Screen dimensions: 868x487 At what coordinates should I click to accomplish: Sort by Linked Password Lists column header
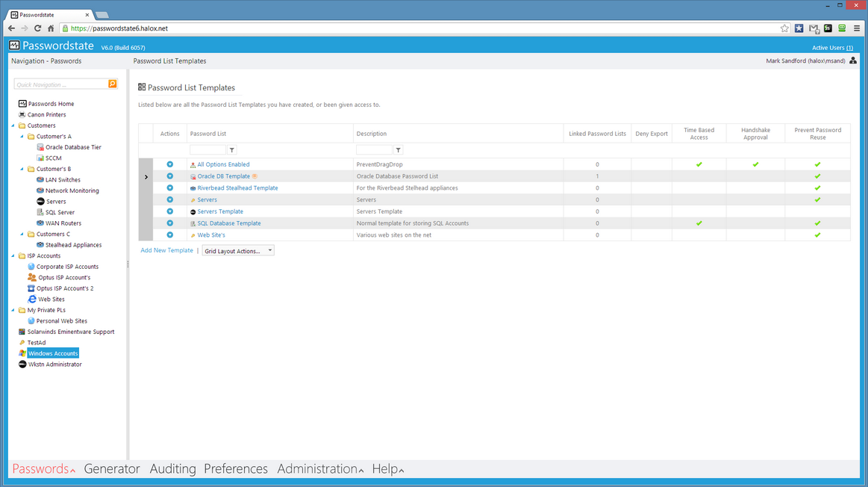(597, 134)
